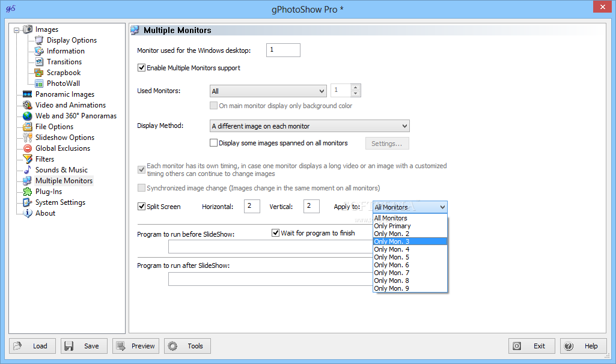The image size is (616, 364).
Task: Open the Tools button
Action: point(188,346)
